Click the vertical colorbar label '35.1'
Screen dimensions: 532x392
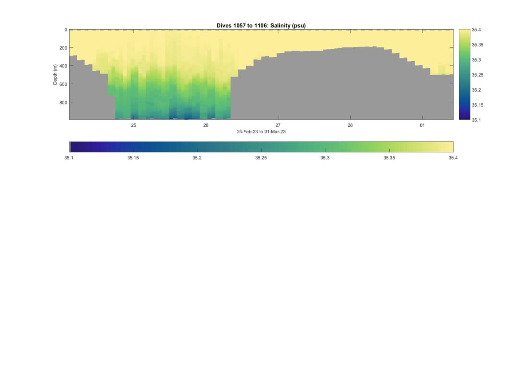pos(477,120)
